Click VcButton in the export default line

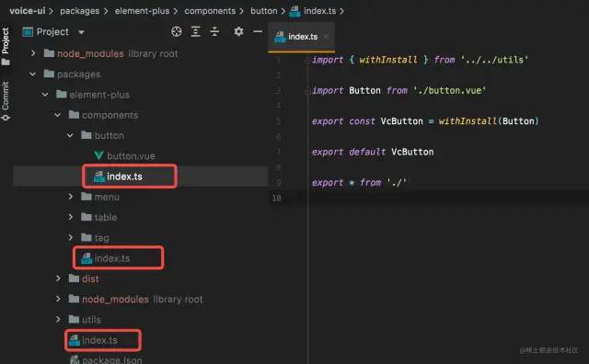[x=412, y=152]
